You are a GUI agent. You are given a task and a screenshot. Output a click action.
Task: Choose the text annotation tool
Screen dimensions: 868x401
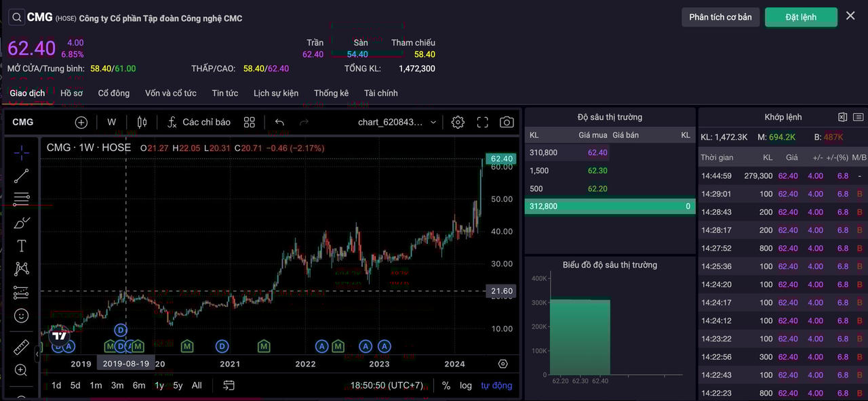point(22,246)
